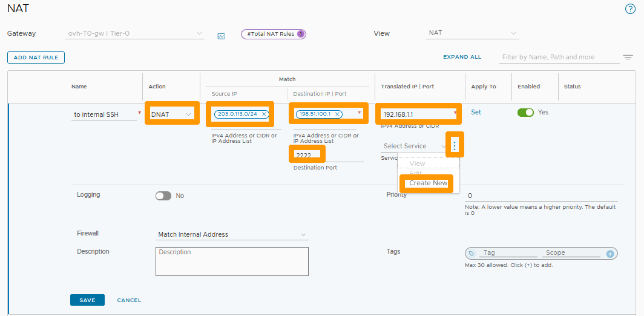The width and height of the screenshot is (644, 316).
Task: Remove the 198.51.100.1 destination IP chip
Action: (338, 114)
